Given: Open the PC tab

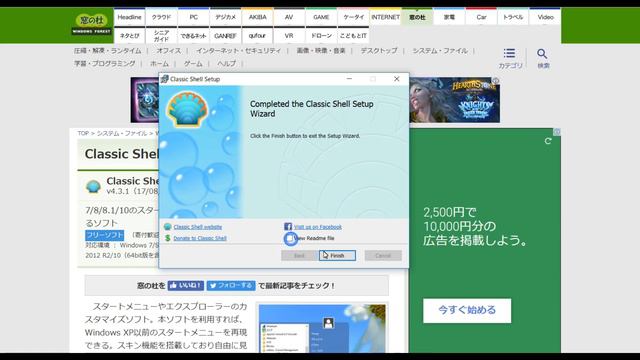Looking at the screenshot, I should click(193, 17).
